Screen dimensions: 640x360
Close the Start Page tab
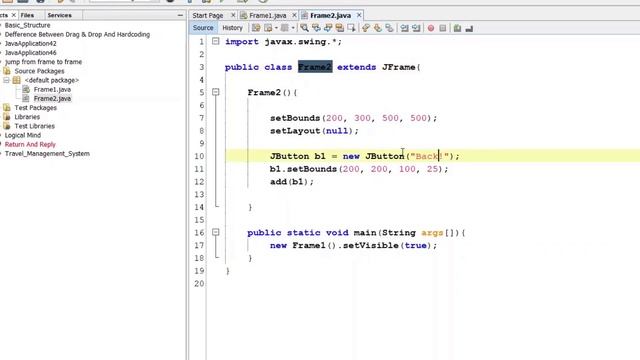(x=233, y=15)
